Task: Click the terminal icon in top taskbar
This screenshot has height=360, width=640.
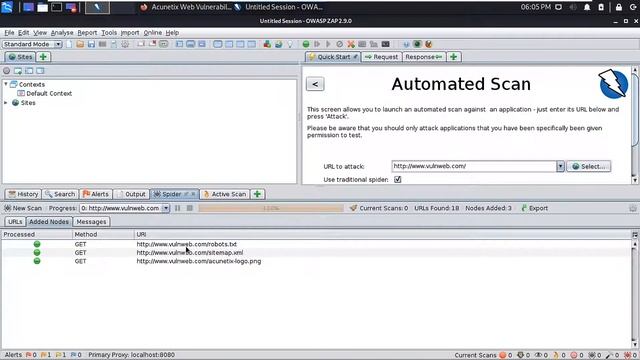Action: pos(56,7)
